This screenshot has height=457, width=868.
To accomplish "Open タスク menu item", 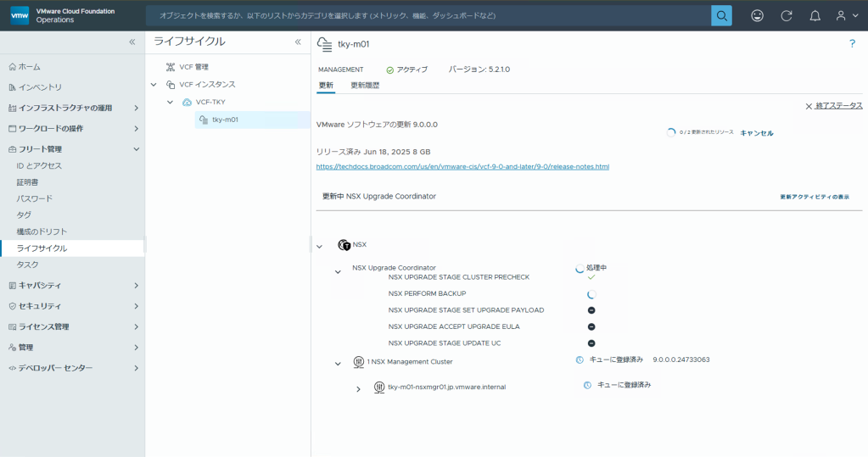I will pos(28,265).
